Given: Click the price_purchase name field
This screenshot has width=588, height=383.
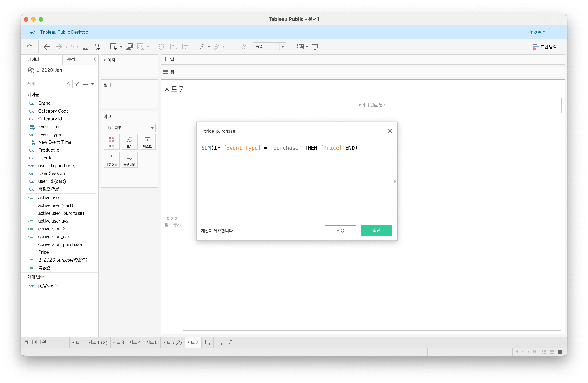Looking at the screenshot, I should click(x=238, y=131).
